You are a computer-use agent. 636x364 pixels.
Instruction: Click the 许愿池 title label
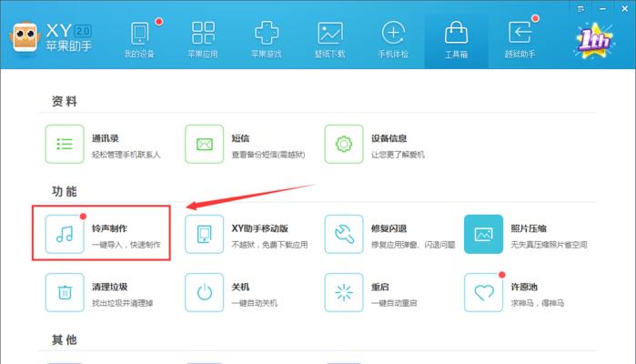click(524, 287)
